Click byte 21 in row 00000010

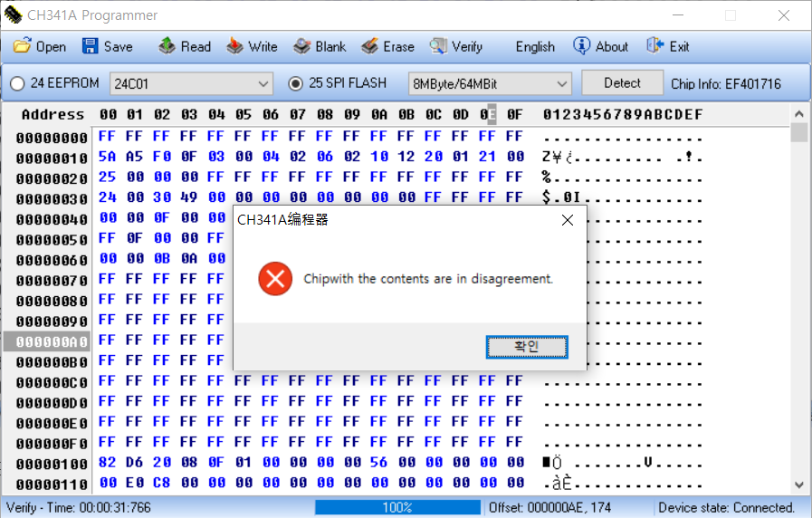point(487,157)
